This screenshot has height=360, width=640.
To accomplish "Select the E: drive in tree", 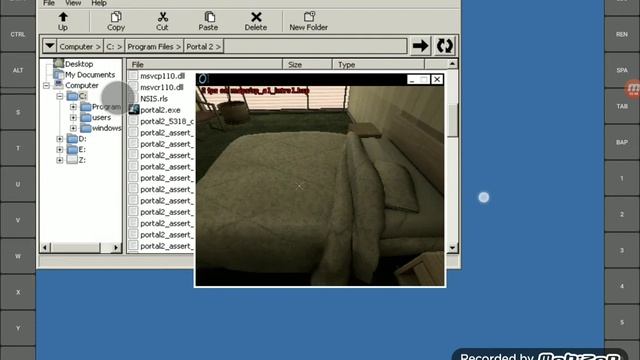I will 82,149.
